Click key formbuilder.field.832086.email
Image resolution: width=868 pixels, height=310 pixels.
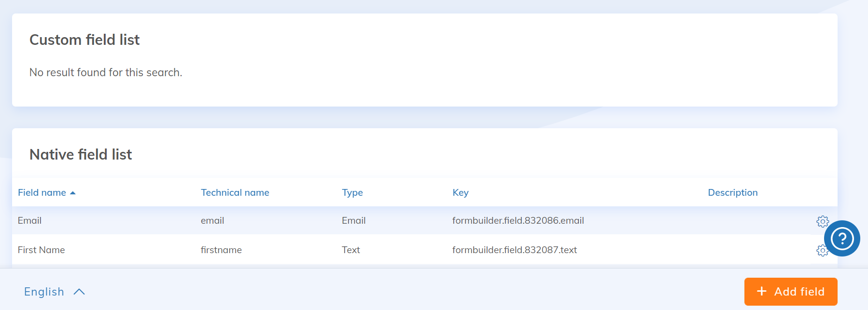[x=518, y=220]
